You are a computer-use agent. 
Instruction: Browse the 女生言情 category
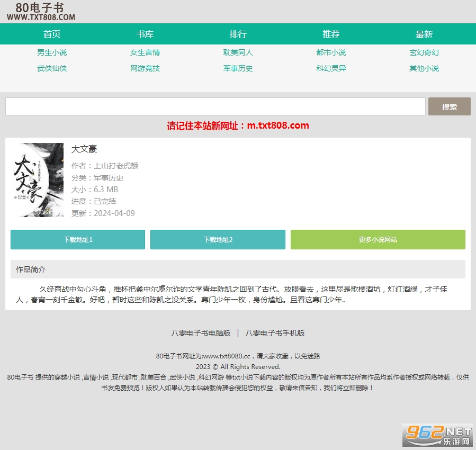tap(145, 52)
